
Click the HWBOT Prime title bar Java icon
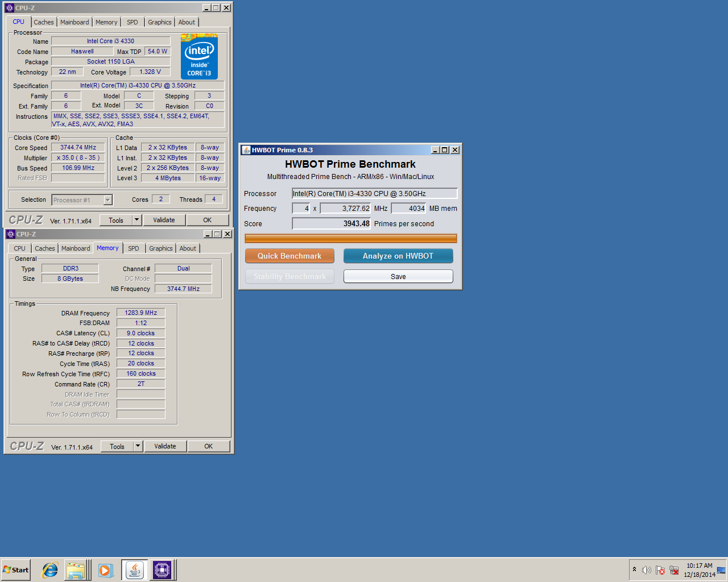click(246, 150)
